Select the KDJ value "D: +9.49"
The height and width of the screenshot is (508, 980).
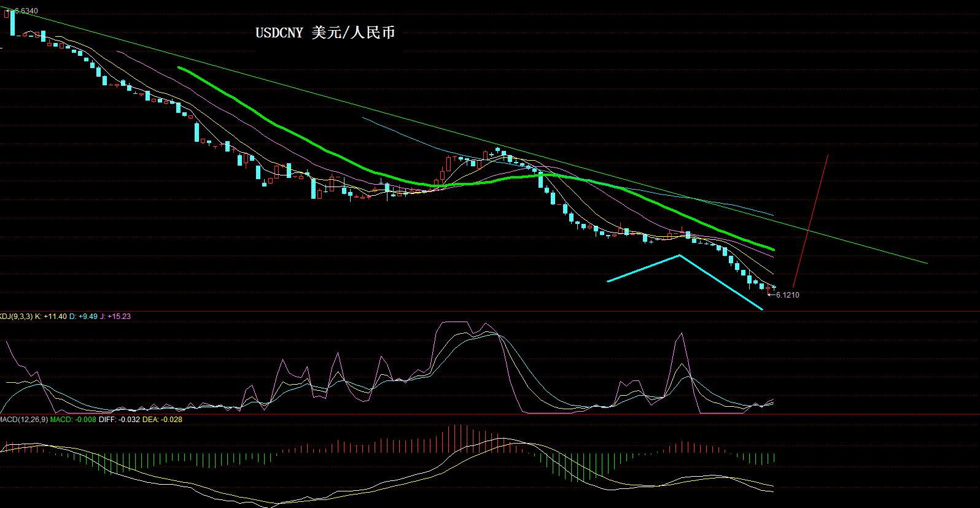point(84,317)
